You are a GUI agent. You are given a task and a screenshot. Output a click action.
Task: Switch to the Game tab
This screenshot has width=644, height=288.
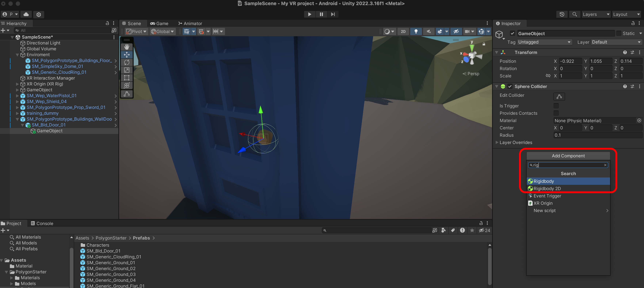click(x=159, y=24)
